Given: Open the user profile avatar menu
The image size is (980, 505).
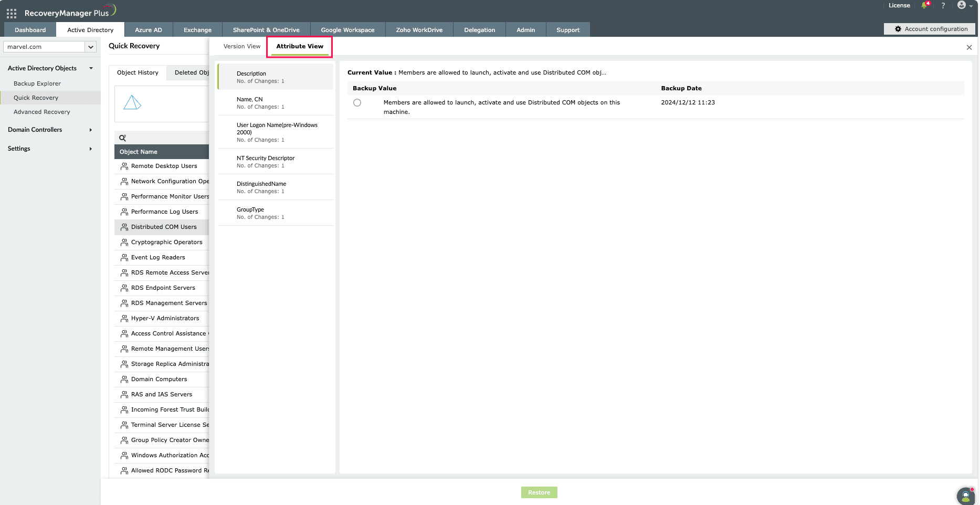Looking at the screenshot, I should tap(962, 5).
